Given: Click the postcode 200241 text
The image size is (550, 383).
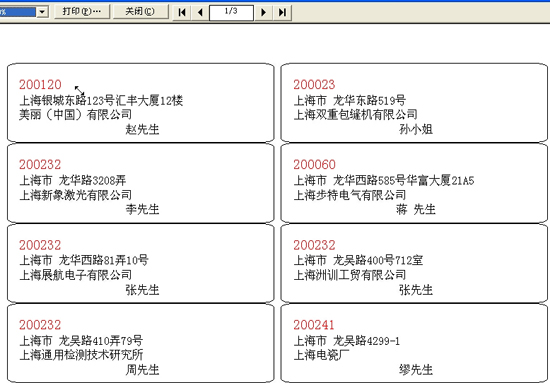Looking at the screenshot, I should [x=314, y=325].
